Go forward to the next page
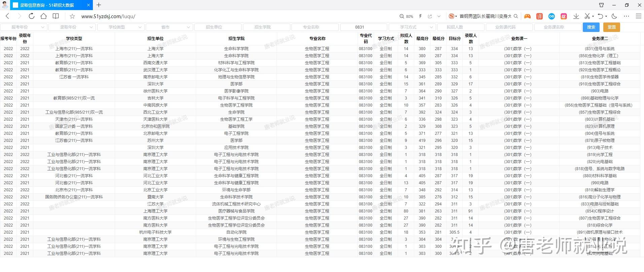 pyautogui.click(x=20, y=16)
